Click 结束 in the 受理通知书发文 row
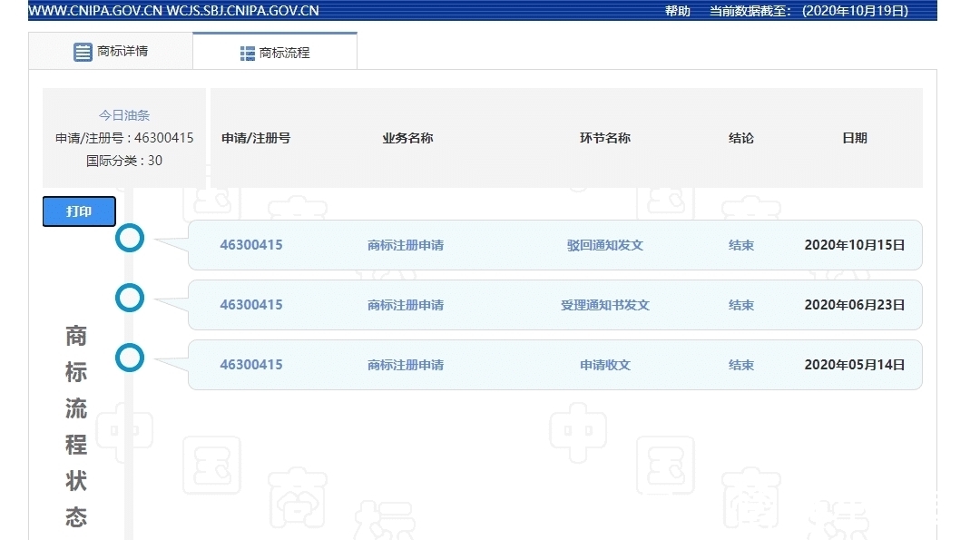The image size is (980, 540). pos(741,305)
